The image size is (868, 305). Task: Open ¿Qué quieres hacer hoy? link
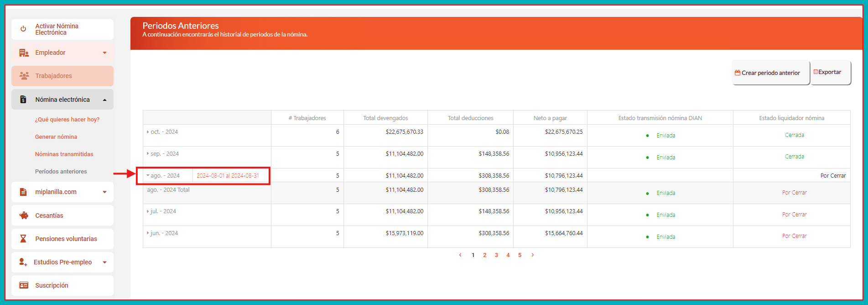pos(67,120)
